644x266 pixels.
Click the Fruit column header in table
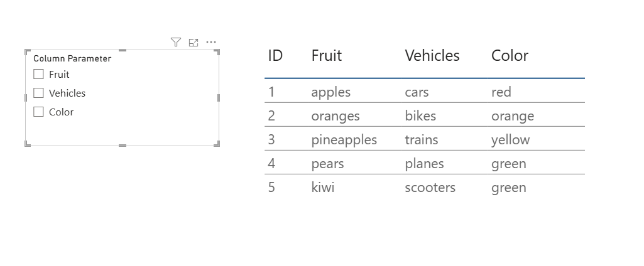pyautogui.click(x=327, y=55)
